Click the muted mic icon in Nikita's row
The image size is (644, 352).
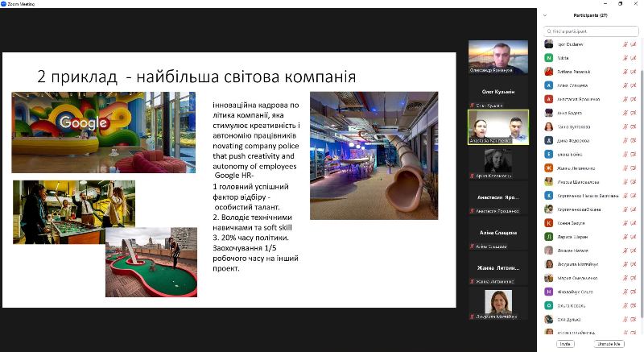pyautogui.click(x=625, y=58)
